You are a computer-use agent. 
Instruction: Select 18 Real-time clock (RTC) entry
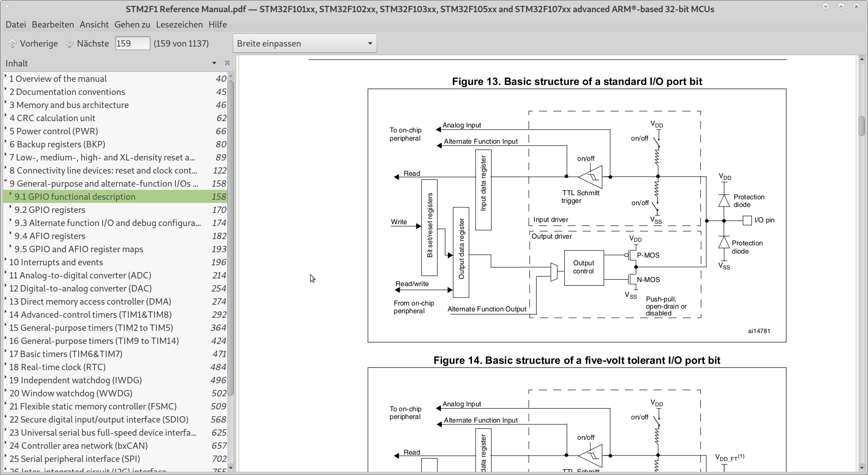[x=115, y=367]
